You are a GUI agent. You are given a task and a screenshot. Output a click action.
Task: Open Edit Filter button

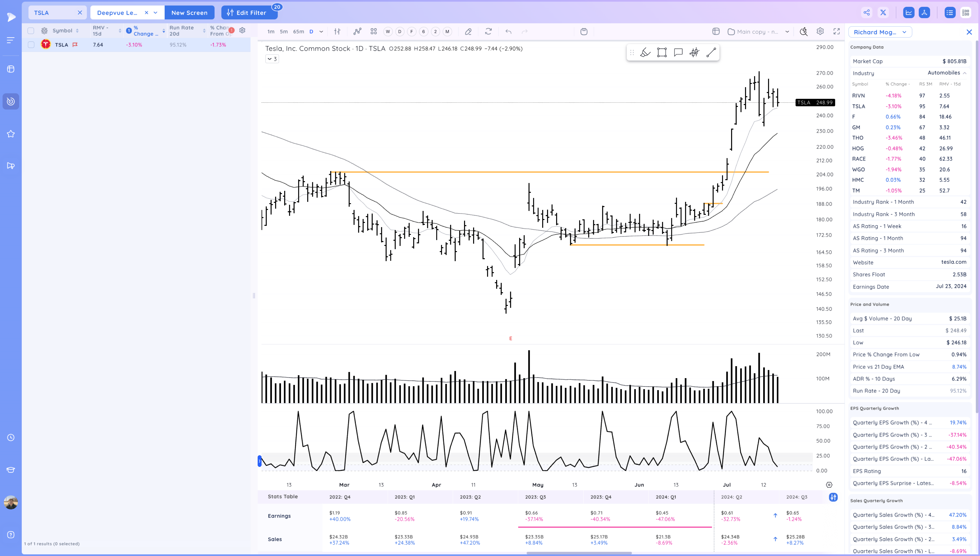(x=247, y=12)
